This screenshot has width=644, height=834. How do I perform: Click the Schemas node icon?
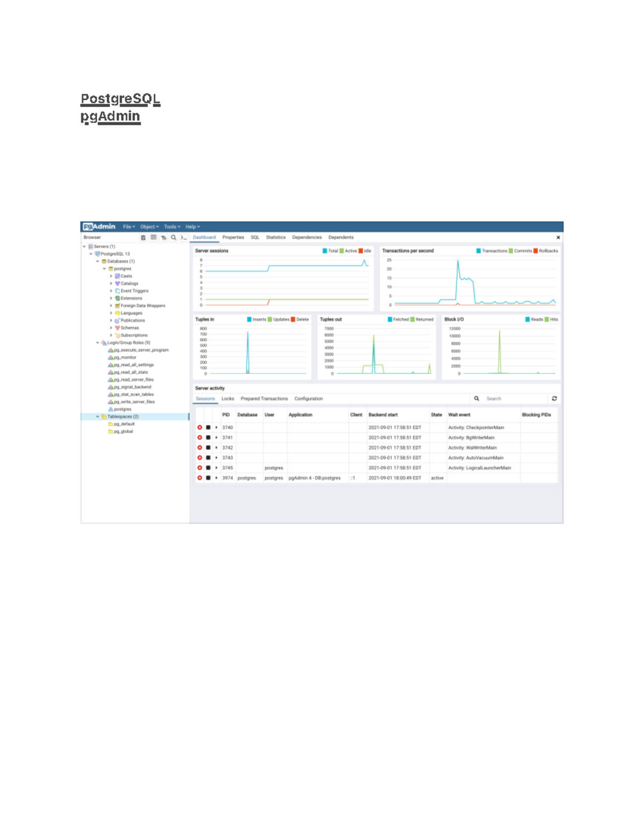point(118,328)
